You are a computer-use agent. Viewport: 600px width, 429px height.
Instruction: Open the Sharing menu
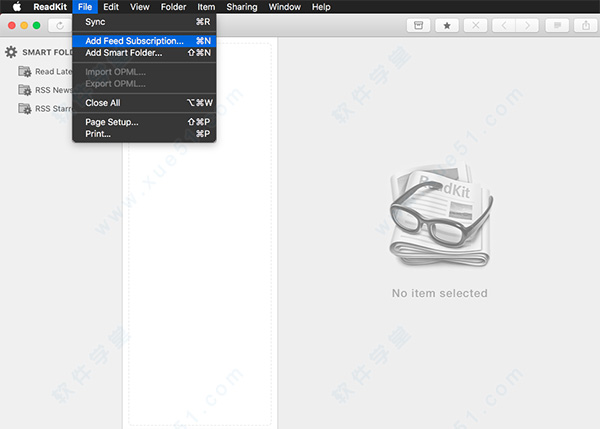pyautogui.click(x=242, y=7)
